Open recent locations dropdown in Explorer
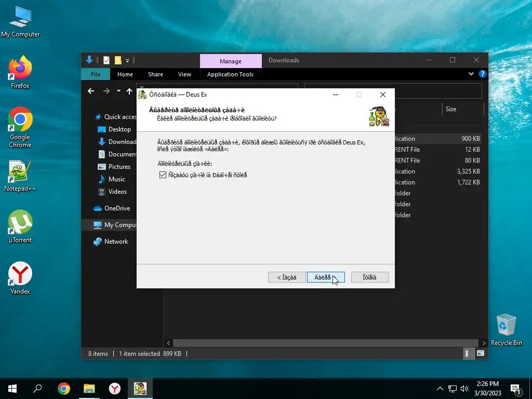 [x=118, y=91]
